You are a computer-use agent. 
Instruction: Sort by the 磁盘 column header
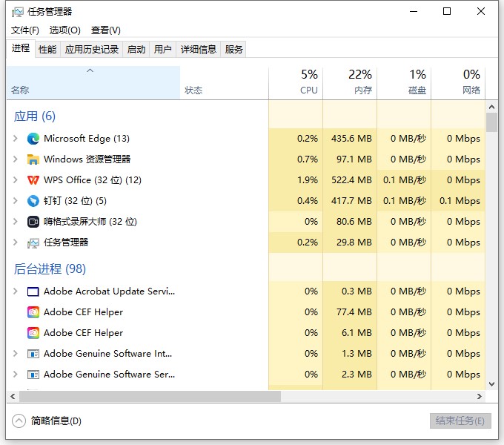click(404, 82)
